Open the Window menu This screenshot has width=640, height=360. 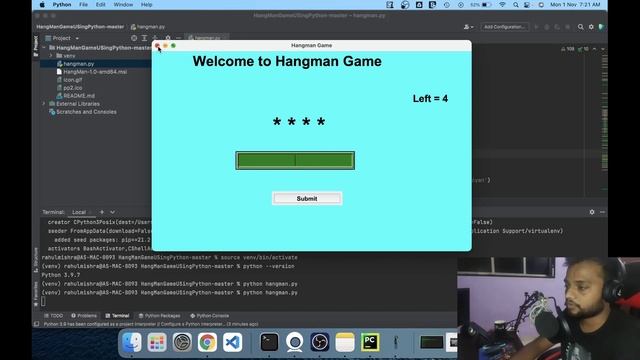[123, 4]
